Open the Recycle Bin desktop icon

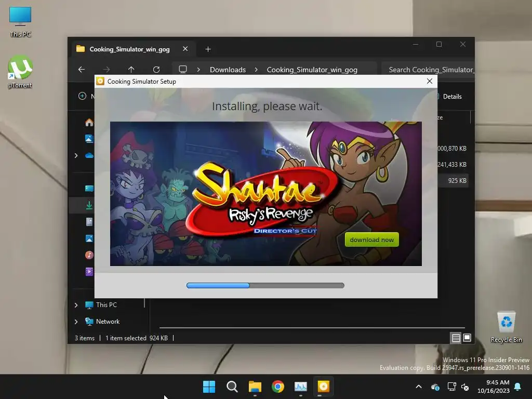coord(506,327)
